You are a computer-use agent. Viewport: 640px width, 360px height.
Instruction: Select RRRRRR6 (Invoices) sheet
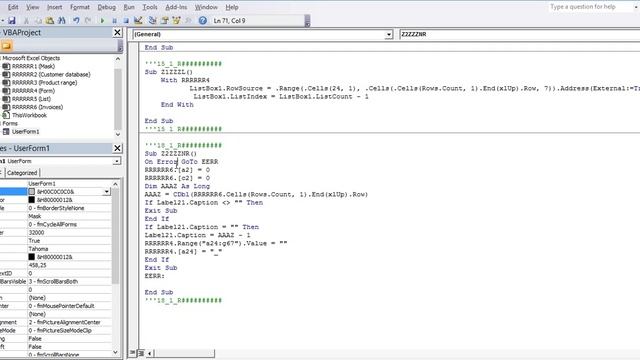tap(37, 107)
